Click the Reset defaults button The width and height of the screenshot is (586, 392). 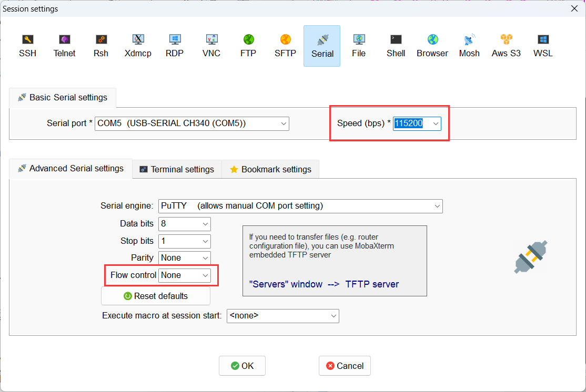click(155, 296)
